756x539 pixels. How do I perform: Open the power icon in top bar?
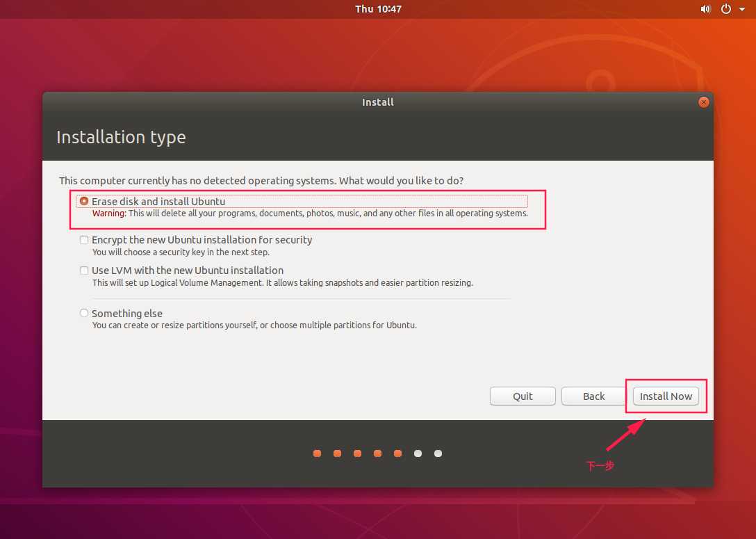(725, 9)
